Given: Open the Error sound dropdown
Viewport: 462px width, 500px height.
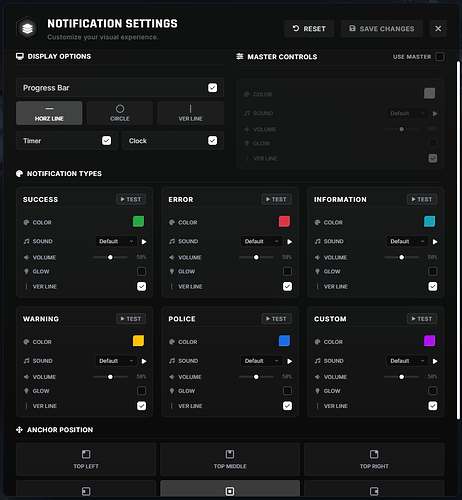Looking at the screenshot, I should (261, 241).
